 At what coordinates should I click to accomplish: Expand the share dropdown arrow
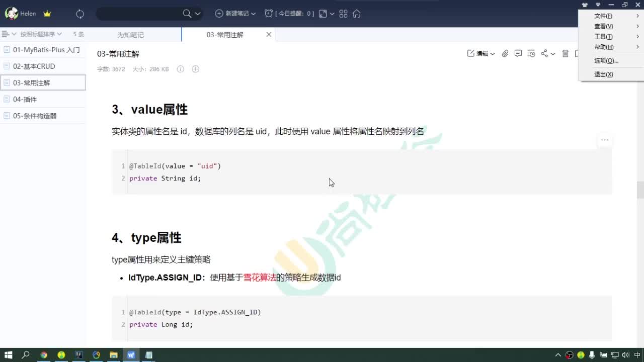pyautogui.click(x=553, y=54)
